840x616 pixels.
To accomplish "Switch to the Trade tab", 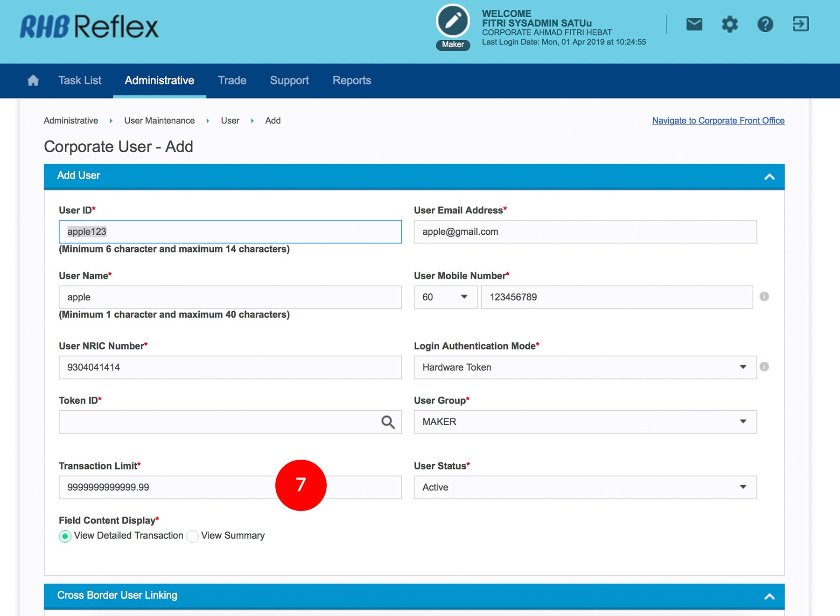I will click(x=232, y=81).
